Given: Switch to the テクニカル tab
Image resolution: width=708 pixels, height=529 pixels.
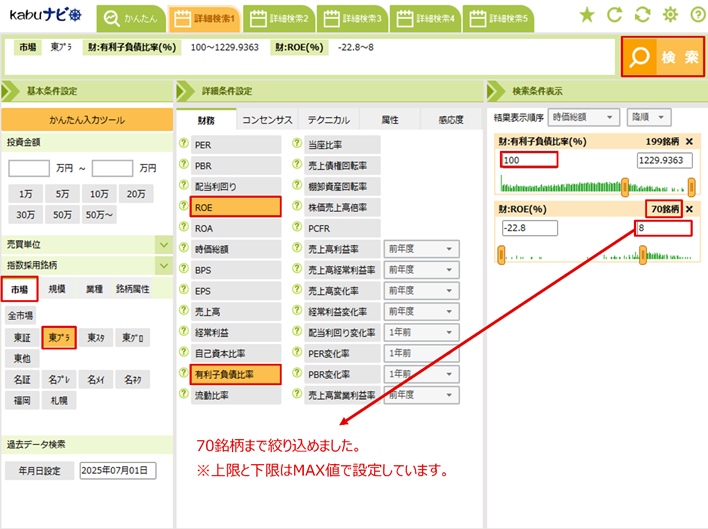Looking at the screenshot, I should click(328, 120).
